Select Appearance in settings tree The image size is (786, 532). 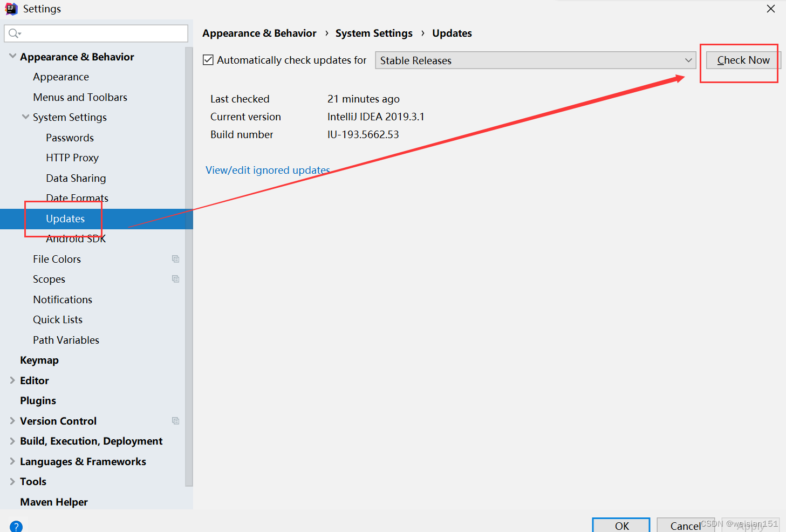coord(61,77)
